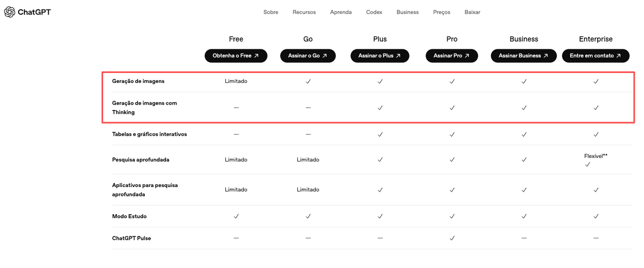Select the Enterprise plan heading

point(596,39)
